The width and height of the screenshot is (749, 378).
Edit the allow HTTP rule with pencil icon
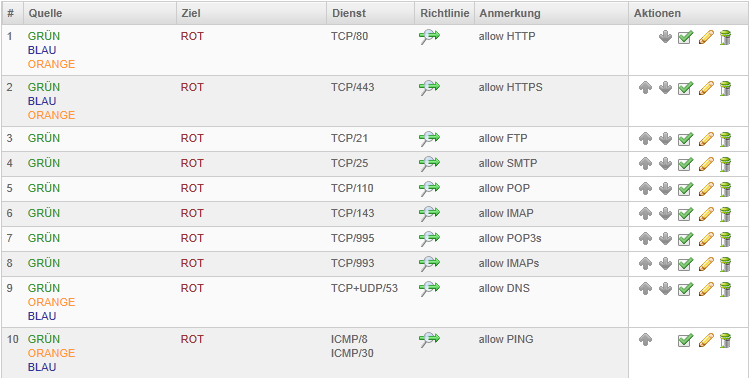[706, 37]
